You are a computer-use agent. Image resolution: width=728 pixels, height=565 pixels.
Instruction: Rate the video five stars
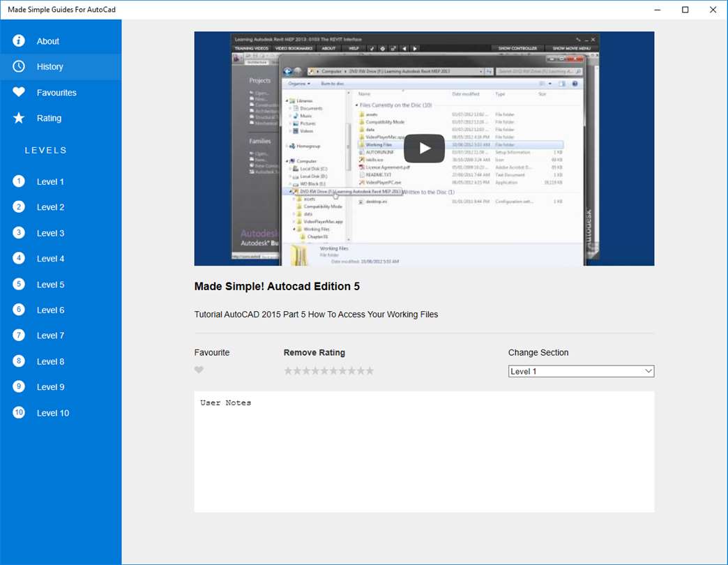tap(324, 370)
